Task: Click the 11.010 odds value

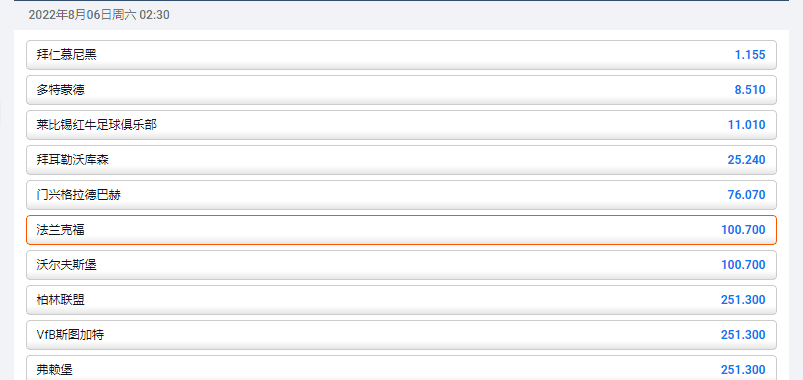Action: tap(747, 125)
